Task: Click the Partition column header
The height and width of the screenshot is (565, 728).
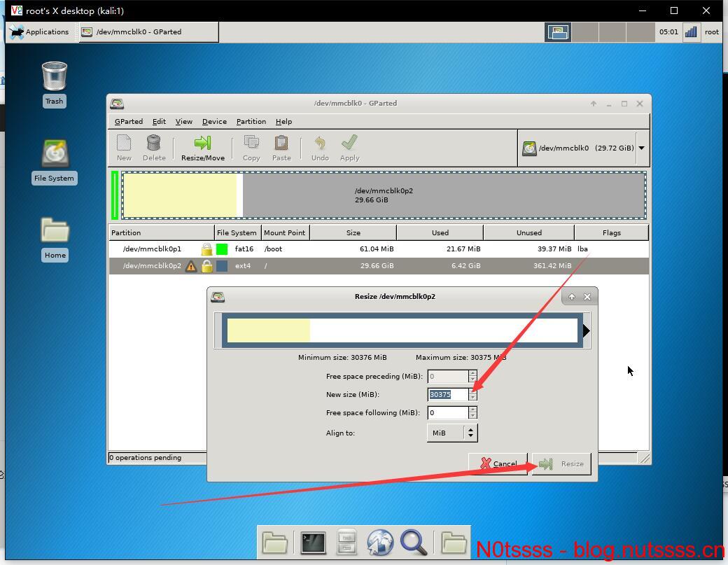Action: (161, 232)
